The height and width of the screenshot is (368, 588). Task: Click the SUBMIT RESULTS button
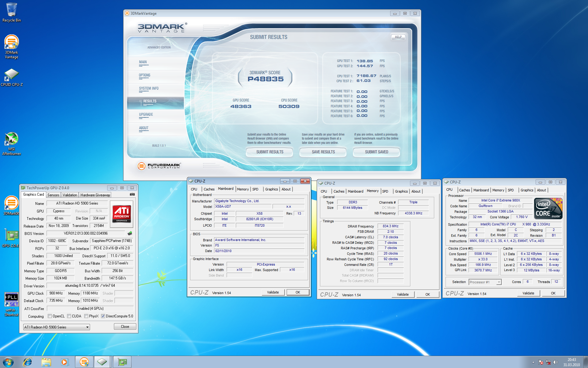[269, 152]
